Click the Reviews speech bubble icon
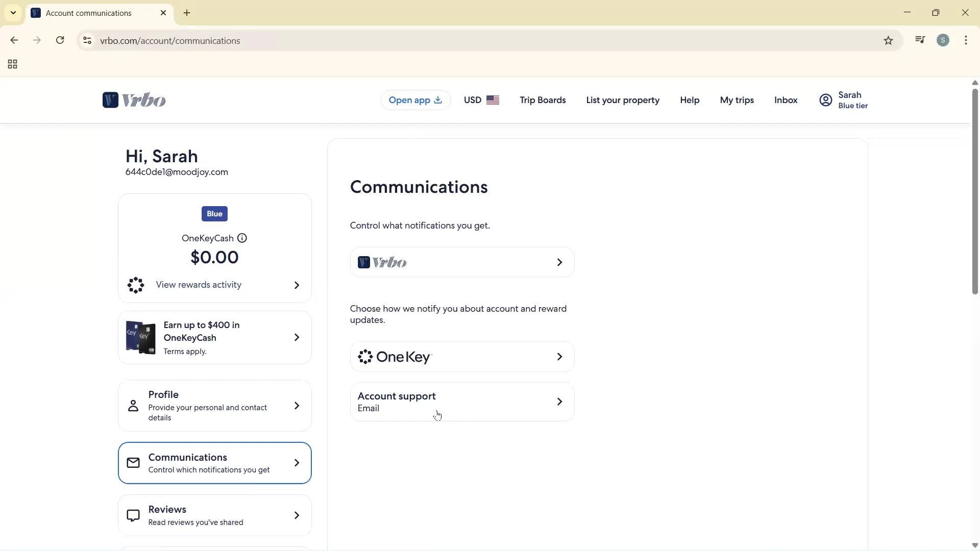 click(x=133, y=515)
